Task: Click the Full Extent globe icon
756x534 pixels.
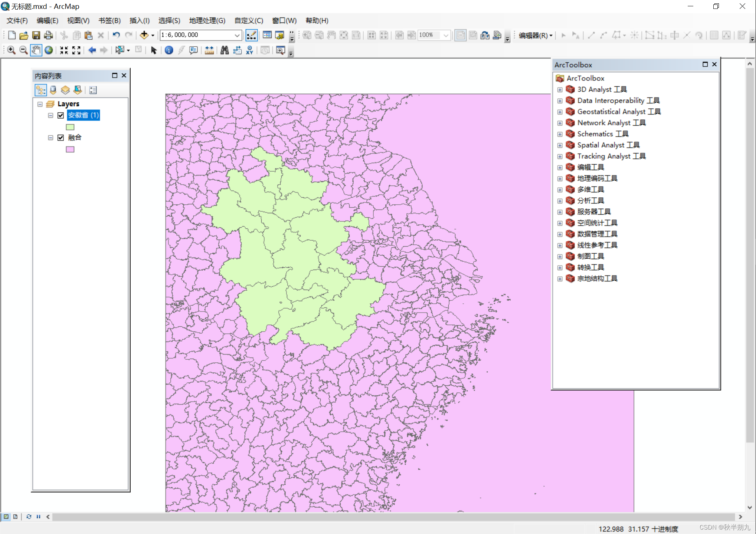Action: point(49,50)
